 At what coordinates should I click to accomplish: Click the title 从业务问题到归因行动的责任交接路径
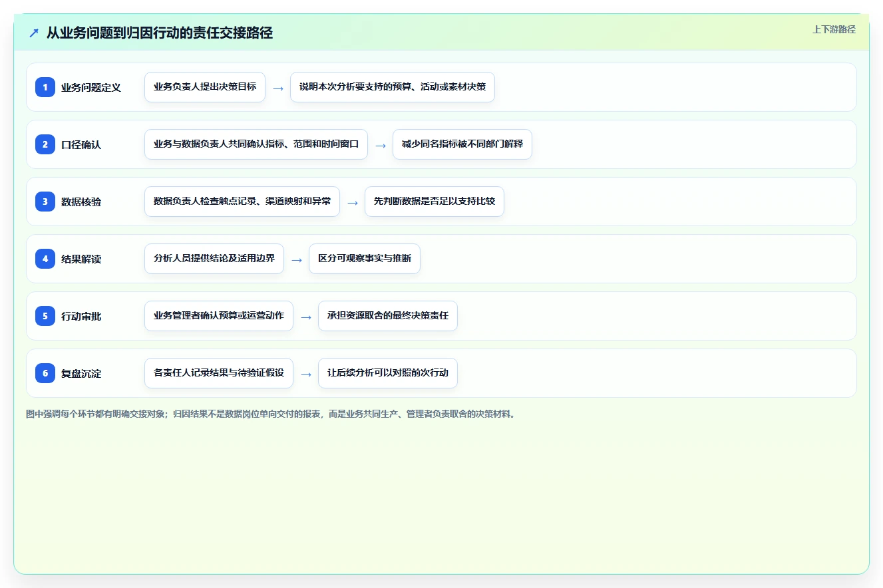tap(160, 33)
